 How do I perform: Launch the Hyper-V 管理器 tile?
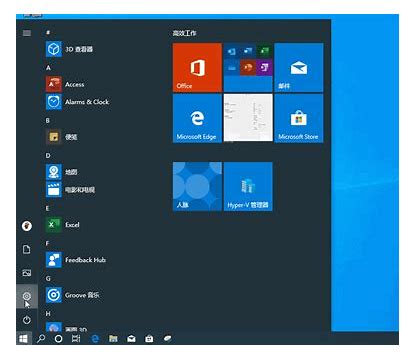(x=248, y=186)
